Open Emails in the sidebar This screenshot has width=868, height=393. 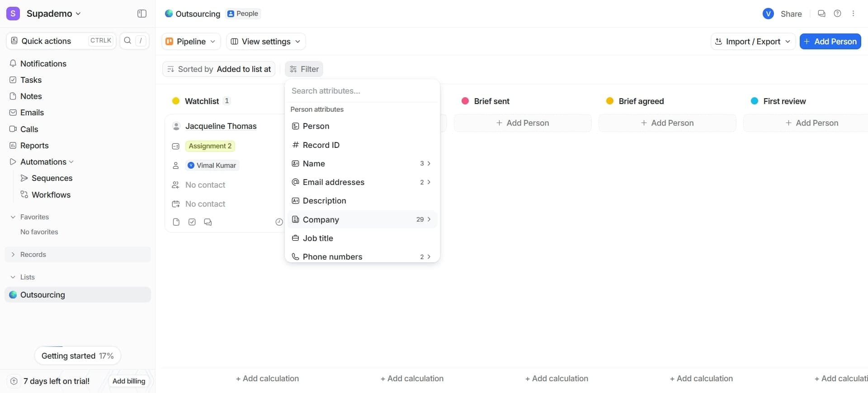[x=32, y=113]
